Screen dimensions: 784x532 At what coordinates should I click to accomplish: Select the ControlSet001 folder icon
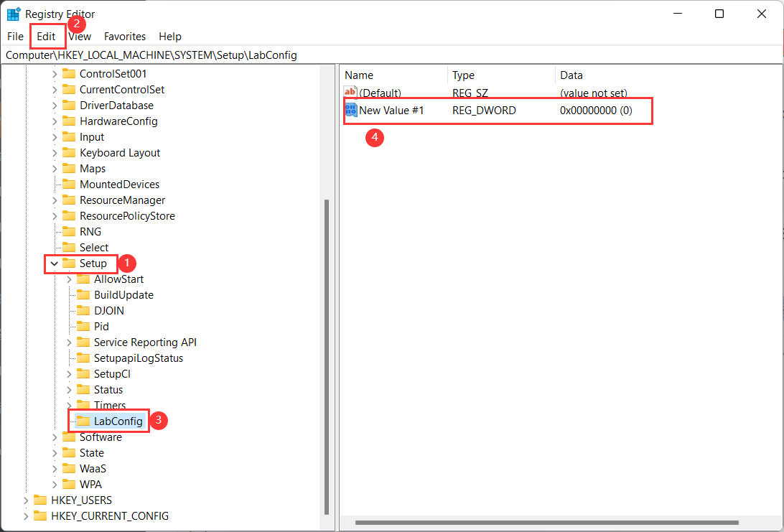click(x=68, y=74)
